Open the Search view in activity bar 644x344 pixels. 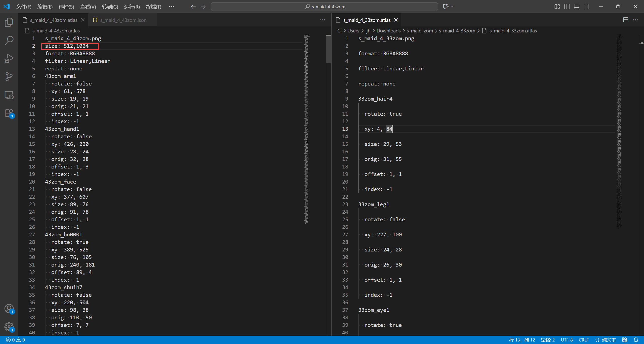click(x=9, y=40)
